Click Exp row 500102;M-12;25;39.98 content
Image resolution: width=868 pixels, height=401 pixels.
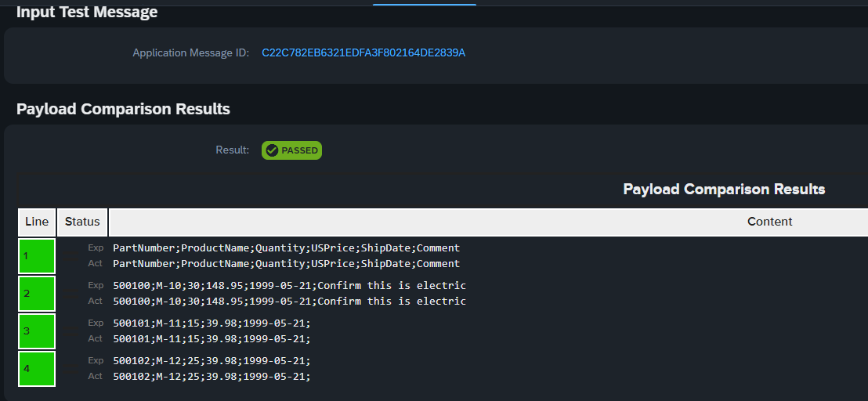[212, 360]
